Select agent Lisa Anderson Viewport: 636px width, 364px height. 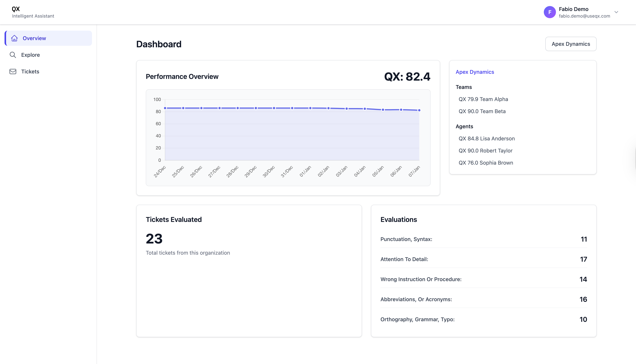pyautogui.click(x=486, y=138)
